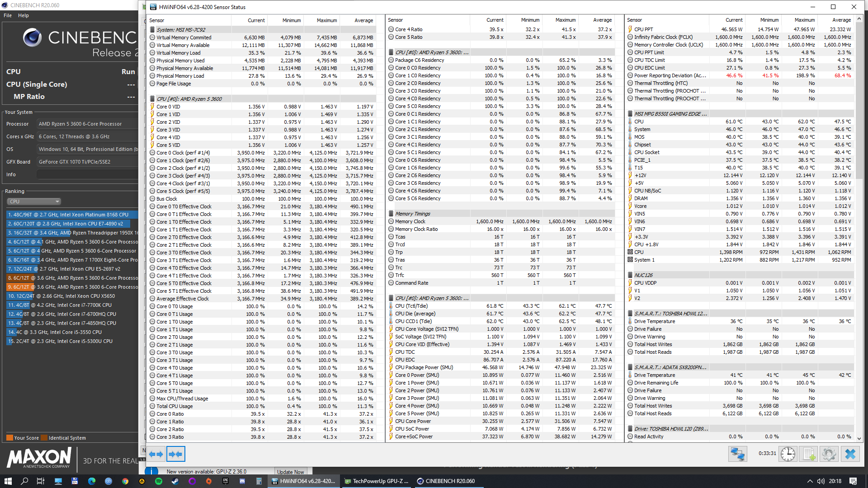The width and height of the screenshot is (868, 488).
Task: Select ranking entry AMD Ryzen Threadripper 1950X
Action: [x=72, y=233]
